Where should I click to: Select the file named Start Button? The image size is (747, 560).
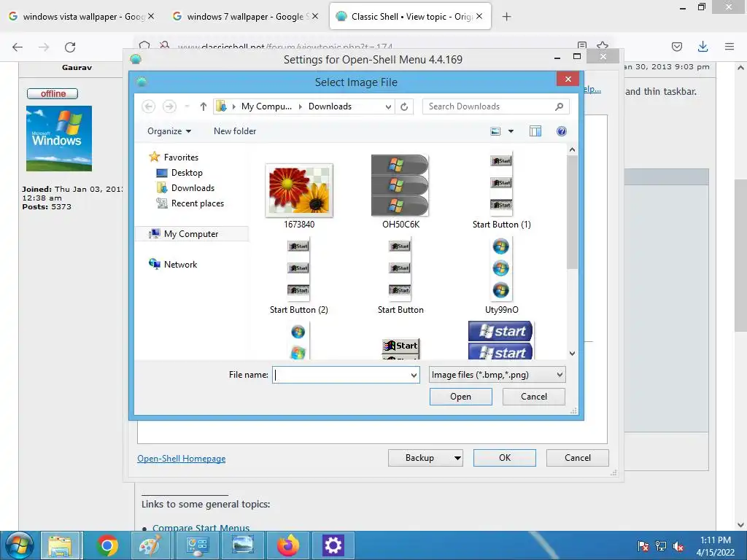coord(400,276)
